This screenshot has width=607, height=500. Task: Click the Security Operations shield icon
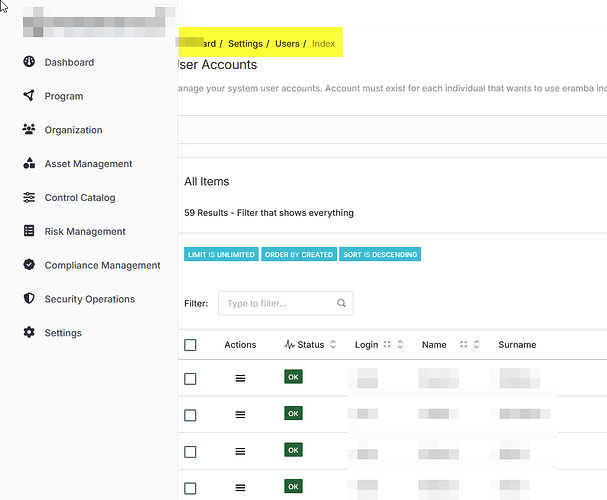point(28,299)
